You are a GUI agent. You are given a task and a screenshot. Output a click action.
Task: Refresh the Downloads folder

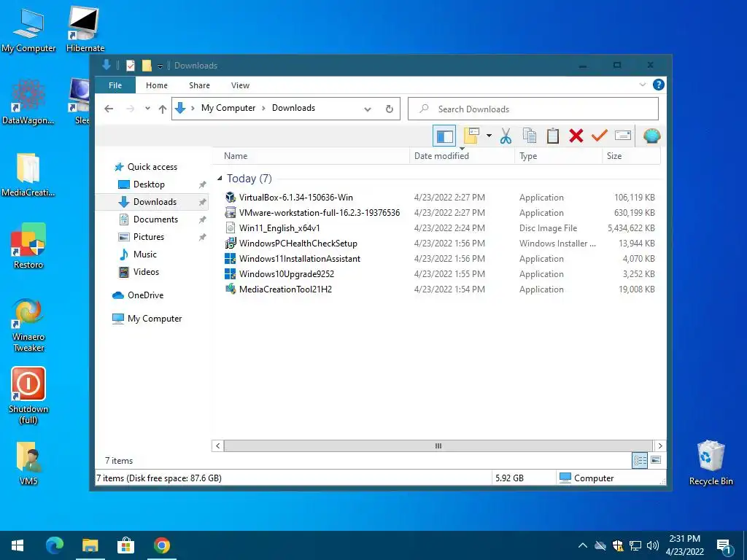(390, 109)
